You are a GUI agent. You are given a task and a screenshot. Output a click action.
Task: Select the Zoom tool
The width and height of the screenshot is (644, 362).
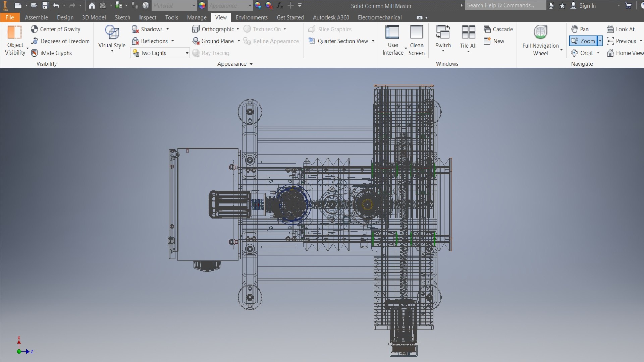583,41
